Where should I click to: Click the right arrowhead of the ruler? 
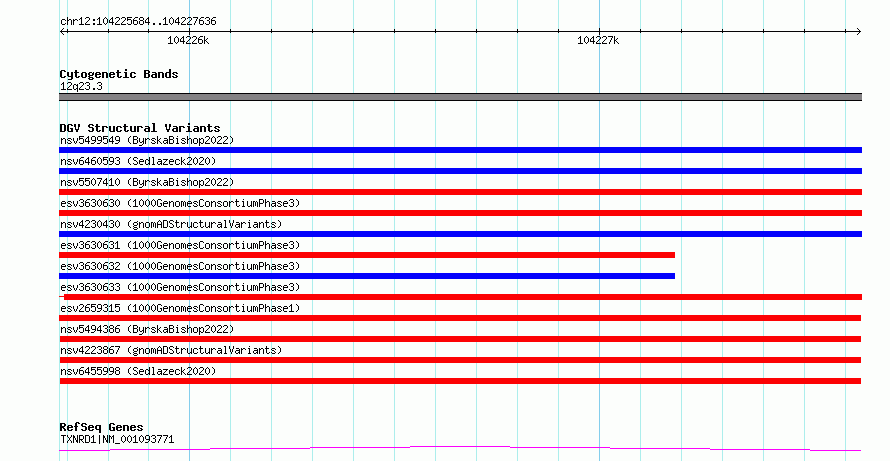(x=858, y=31)
